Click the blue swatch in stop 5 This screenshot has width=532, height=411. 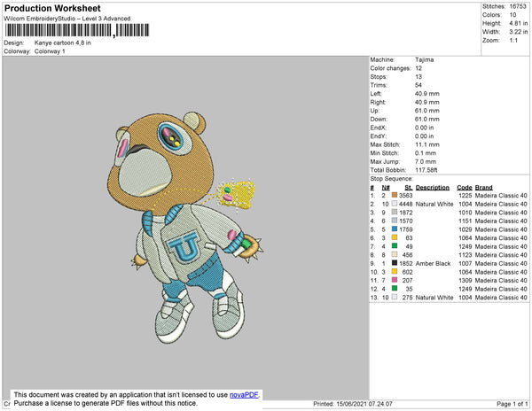(395, 229)
